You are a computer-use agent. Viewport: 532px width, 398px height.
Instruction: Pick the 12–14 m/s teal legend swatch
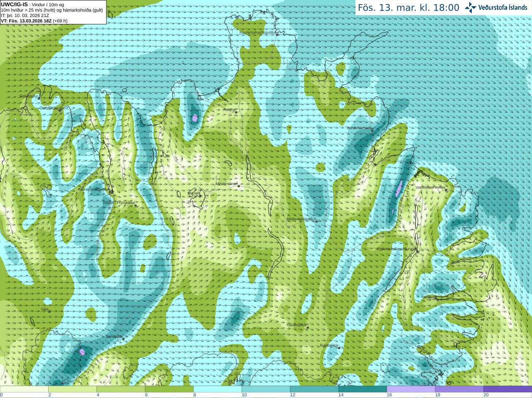point(314,389)
